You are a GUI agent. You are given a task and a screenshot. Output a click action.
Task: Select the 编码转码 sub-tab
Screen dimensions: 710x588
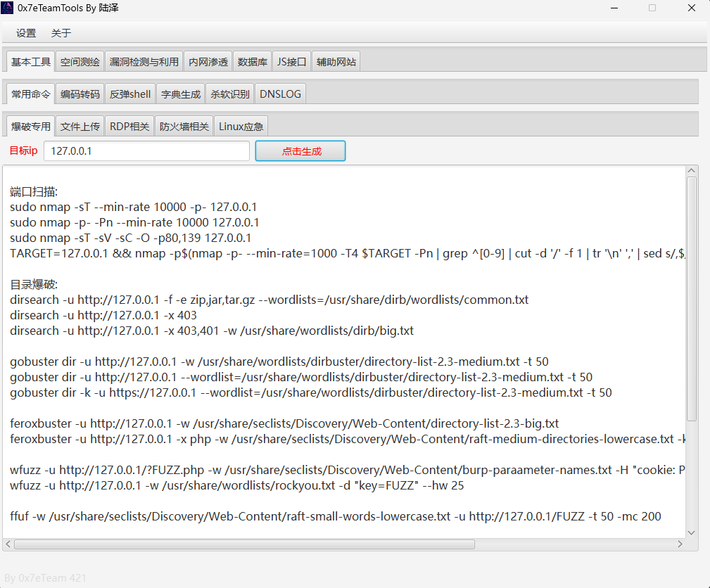(x=80, y=94)
